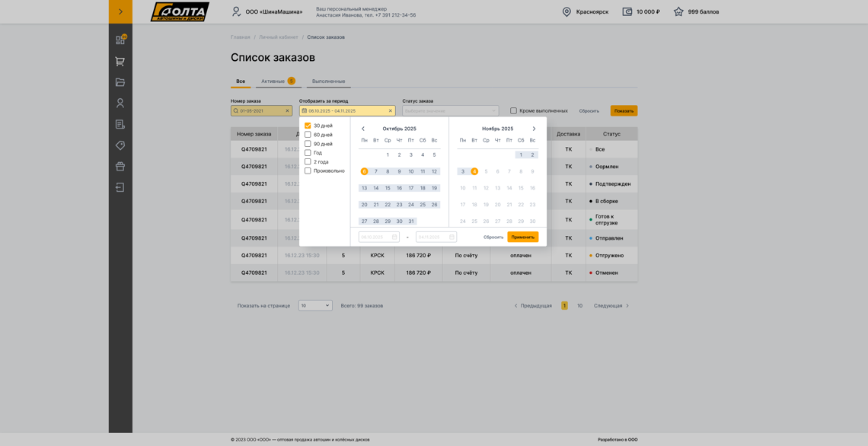Open the dashboard icon with notification badge

click(x=120, y=40)
